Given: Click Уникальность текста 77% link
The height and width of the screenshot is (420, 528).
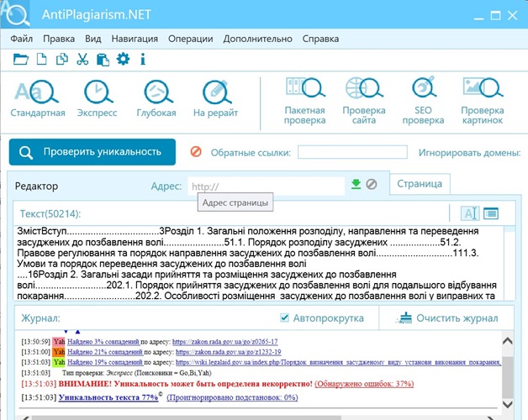Looking at the screenshot, I should (108, 397).
